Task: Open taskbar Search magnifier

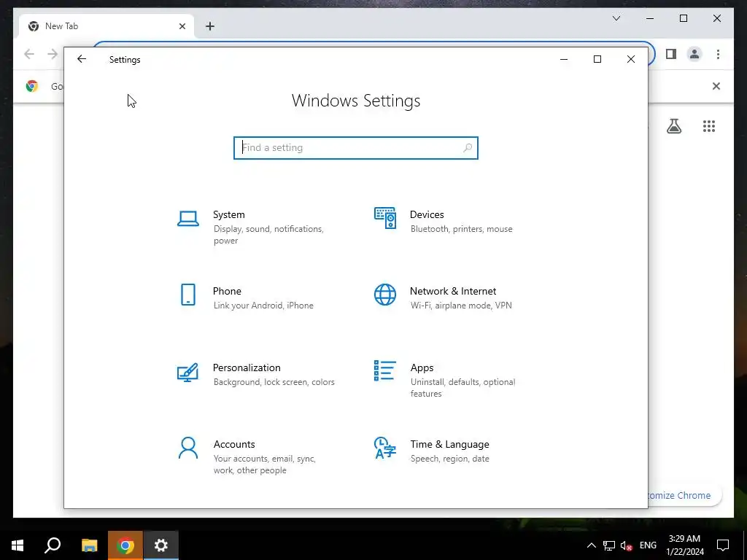Action: [x=53, y=545]
